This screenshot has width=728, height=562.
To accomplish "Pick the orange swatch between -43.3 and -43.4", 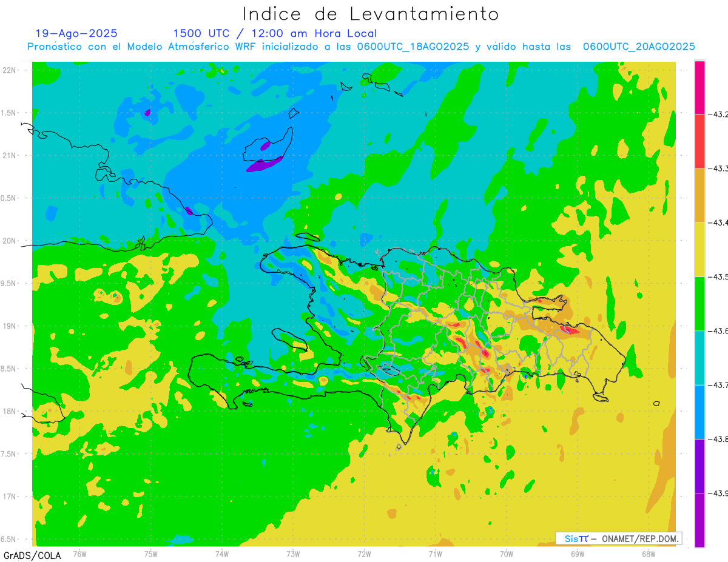I will tap(699, 195).
